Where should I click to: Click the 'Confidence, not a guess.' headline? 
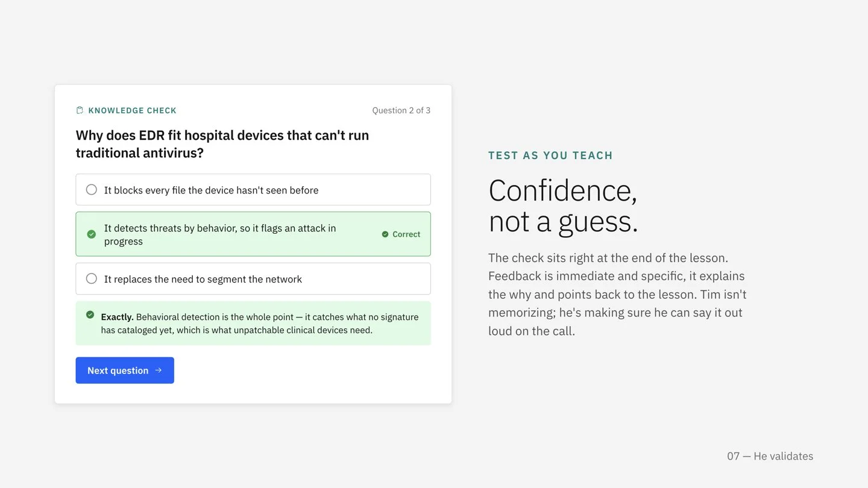point(563,206)
